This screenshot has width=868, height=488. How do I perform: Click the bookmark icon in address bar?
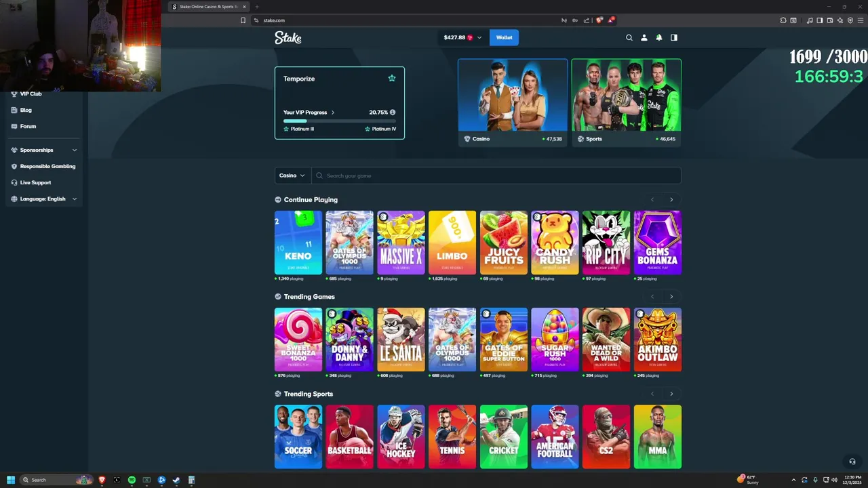pyautogui.click(x=243, y=20)
